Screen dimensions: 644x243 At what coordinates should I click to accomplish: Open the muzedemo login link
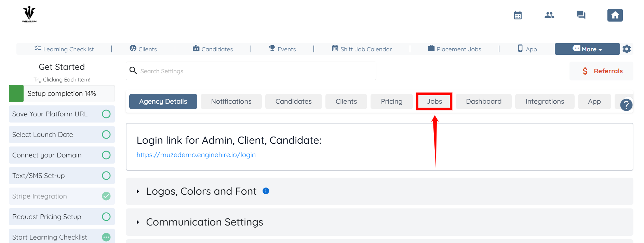(x=196, y=155)
